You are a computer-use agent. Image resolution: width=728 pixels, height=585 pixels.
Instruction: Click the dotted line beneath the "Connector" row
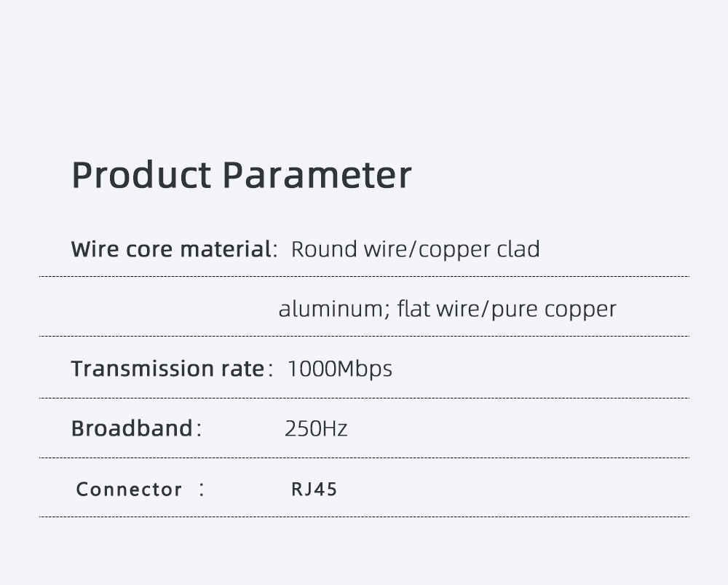364,517
